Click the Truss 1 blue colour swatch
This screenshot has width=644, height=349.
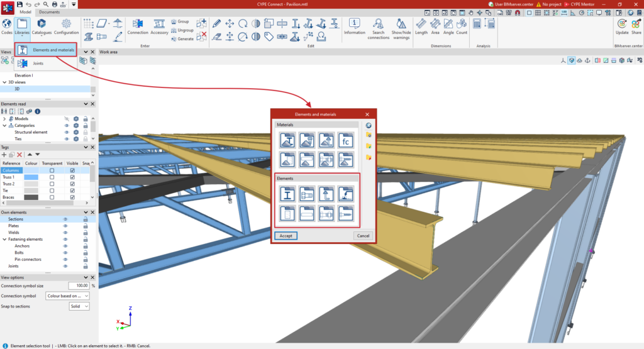click(x=31, y=177)
